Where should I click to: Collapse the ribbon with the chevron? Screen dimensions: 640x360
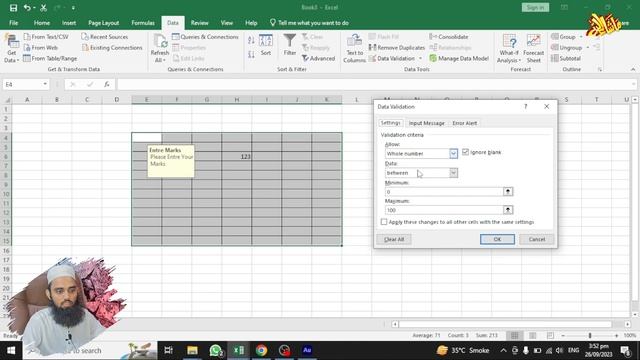pos(633,70)
